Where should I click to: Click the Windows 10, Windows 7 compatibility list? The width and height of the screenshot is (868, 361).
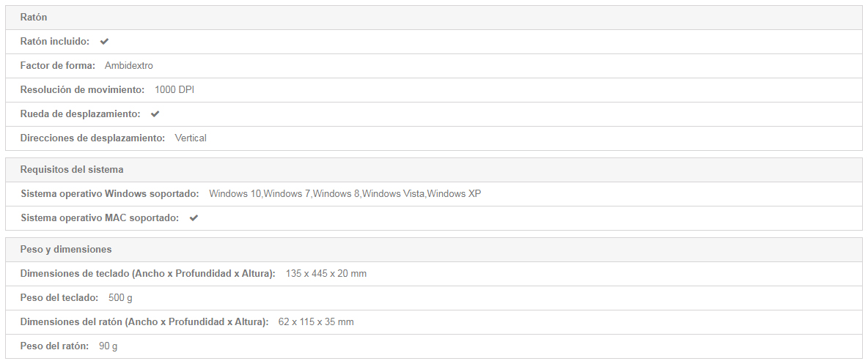tap(345, 194)
